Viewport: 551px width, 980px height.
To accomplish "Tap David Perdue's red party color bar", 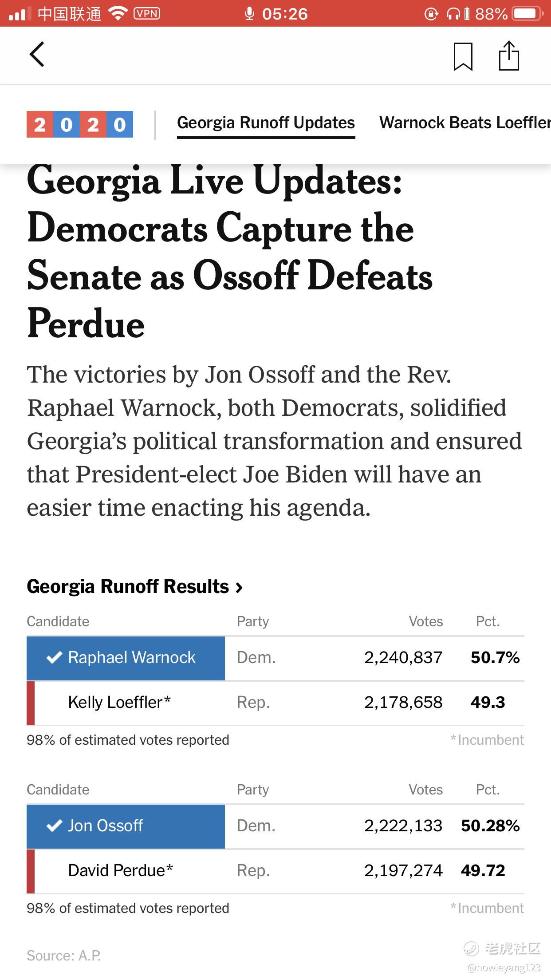I will (31, 871).
